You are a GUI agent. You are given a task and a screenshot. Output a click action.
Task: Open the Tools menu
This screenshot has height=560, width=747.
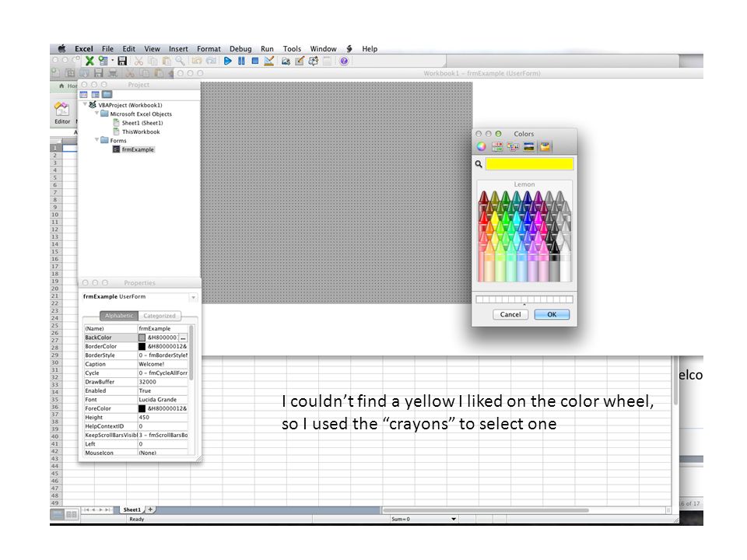(292, 48)
